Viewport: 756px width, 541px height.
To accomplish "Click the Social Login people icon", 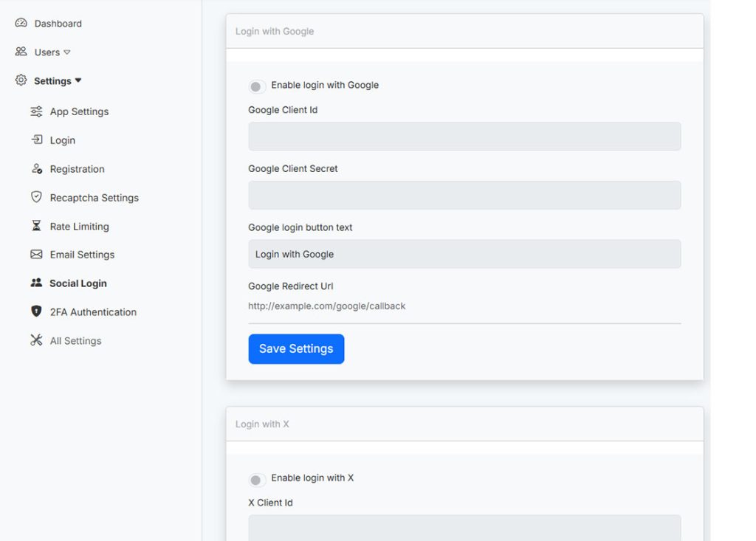I will [x=36, y=283].
